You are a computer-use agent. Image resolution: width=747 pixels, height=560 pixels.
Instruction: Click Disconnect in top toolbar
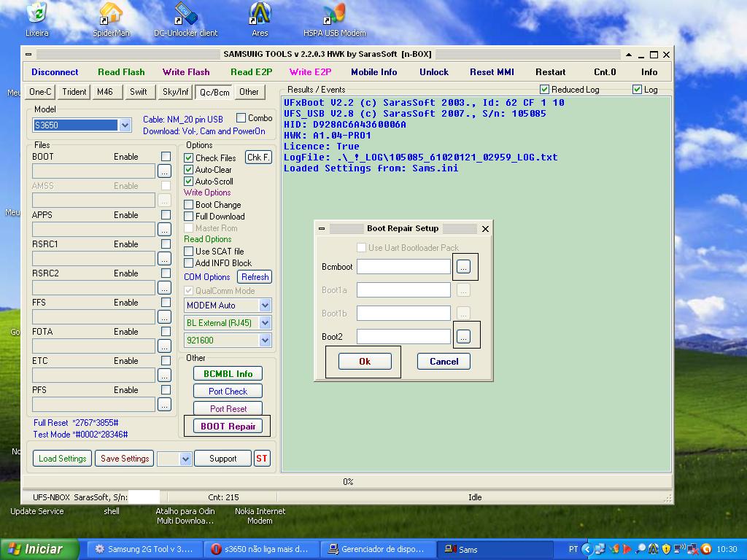point(55,72)
